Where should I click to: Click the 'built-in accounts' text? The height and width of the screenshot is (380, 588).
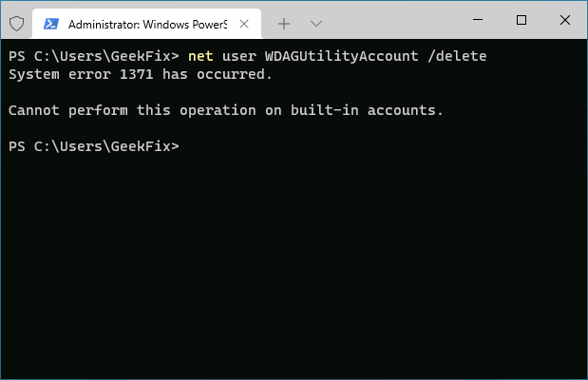(367, 110)
